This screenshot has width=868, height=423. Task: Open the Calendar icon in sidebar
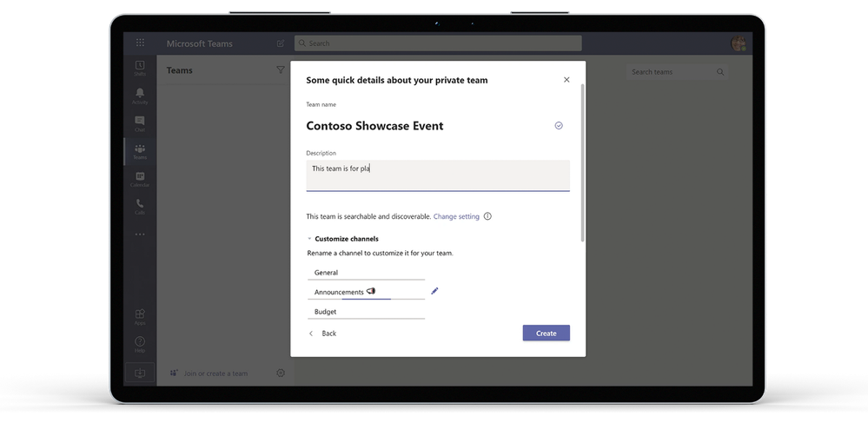tap(140, 180)
